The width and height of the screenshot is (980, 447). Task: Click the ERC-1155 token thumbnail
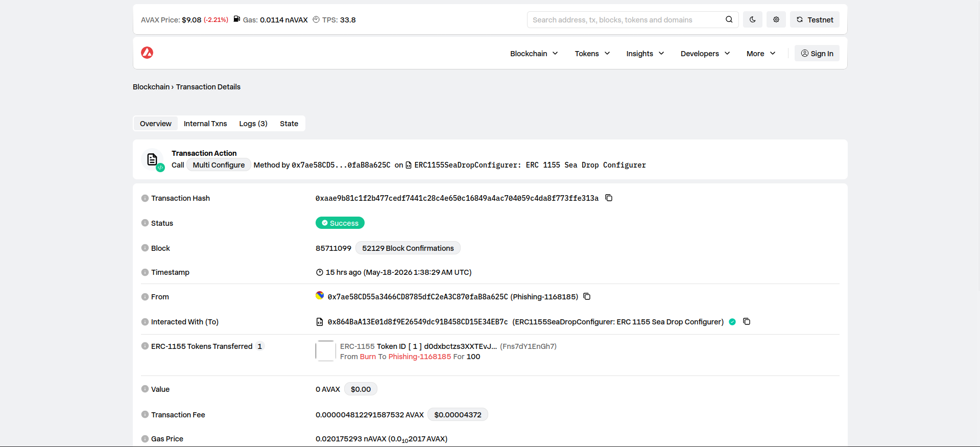(325, 351)
